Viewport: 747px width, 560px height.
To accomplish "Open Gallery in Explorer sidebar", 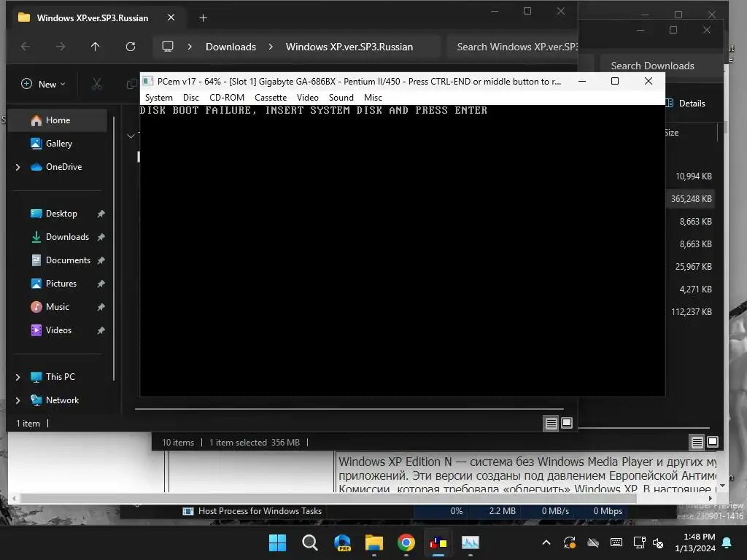I will (x=58, y=144).
